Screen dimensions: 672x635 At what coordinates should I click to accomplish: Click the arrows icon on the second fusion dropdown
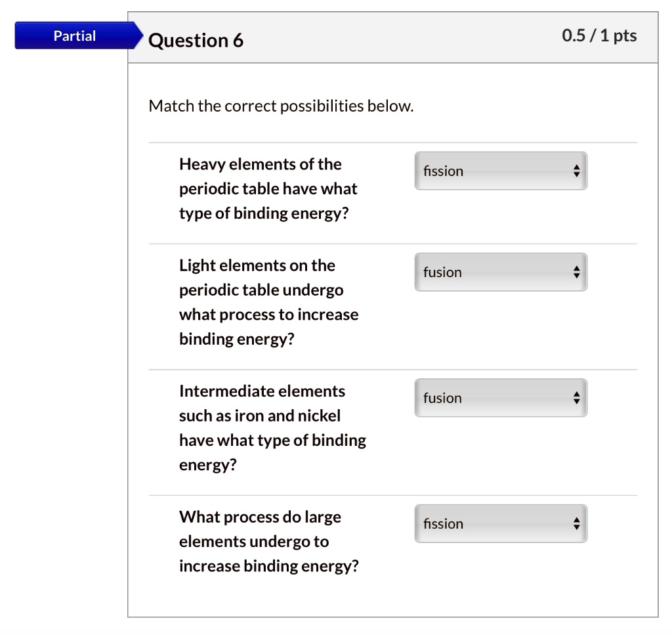(x=576, y=397)
